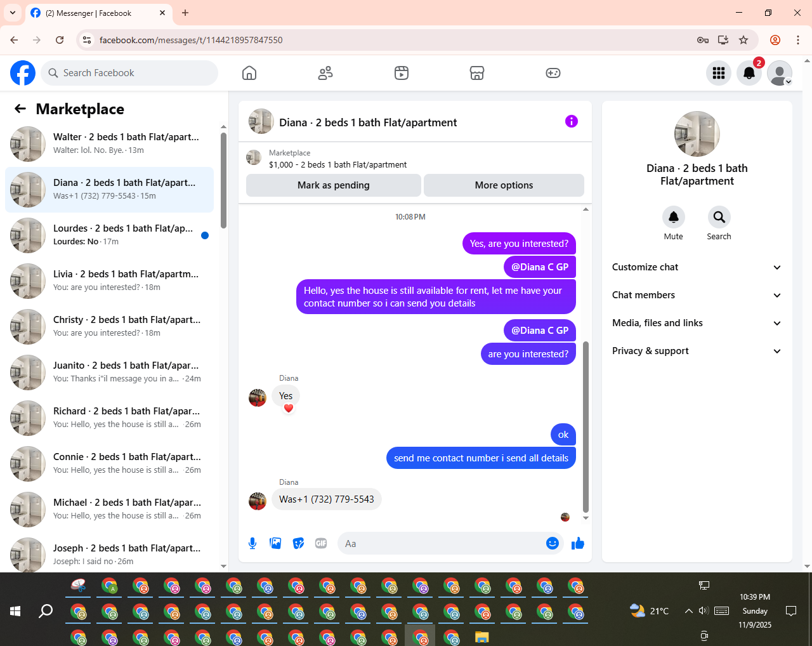View site information icon in address bar
812x646 pixels.
88,40
